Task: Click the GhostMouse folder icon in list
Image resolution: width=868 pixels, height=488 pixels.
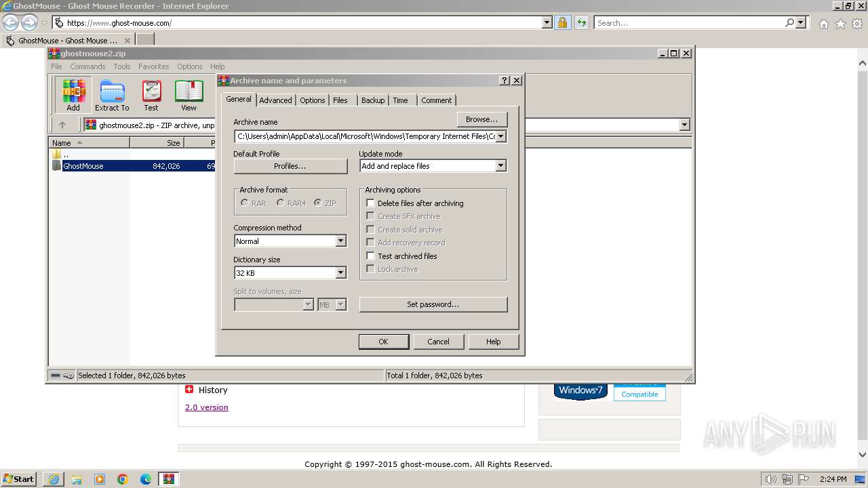Action: coord(56,165)
